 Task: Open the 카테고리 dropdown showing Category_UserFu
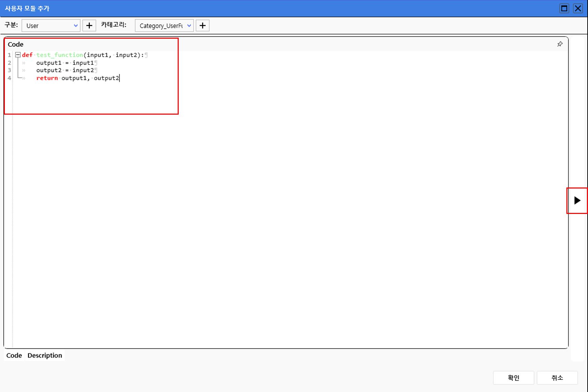pyautogui.click(x=164, y=25)
